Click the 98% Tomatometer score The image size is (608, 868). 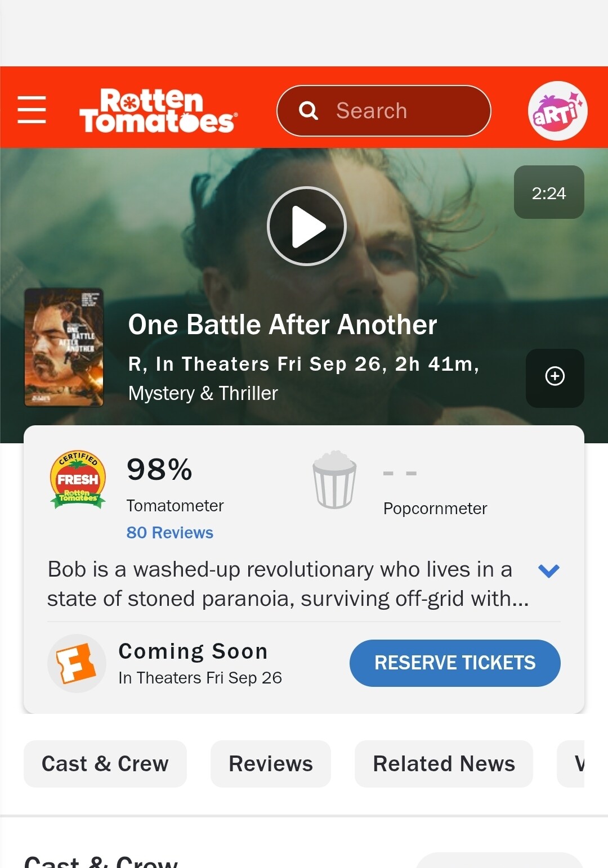[160, 470]
